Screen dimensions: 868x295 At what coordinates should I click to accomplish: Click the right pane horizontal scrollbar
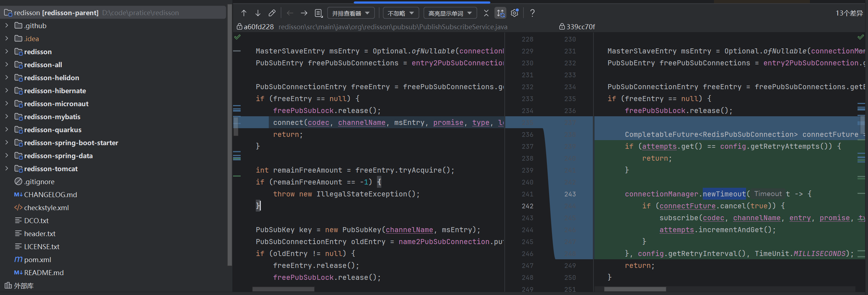pyautogui.click(x=635, y=289)
